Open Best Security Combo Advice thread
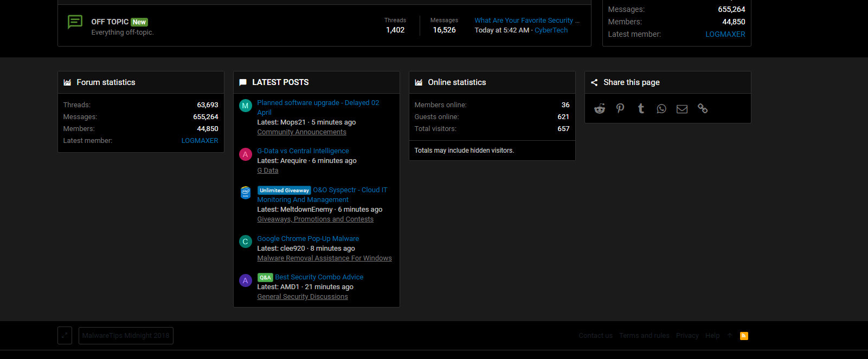The width and height of the screenshot is (868, 359). [x=319, y=277]
